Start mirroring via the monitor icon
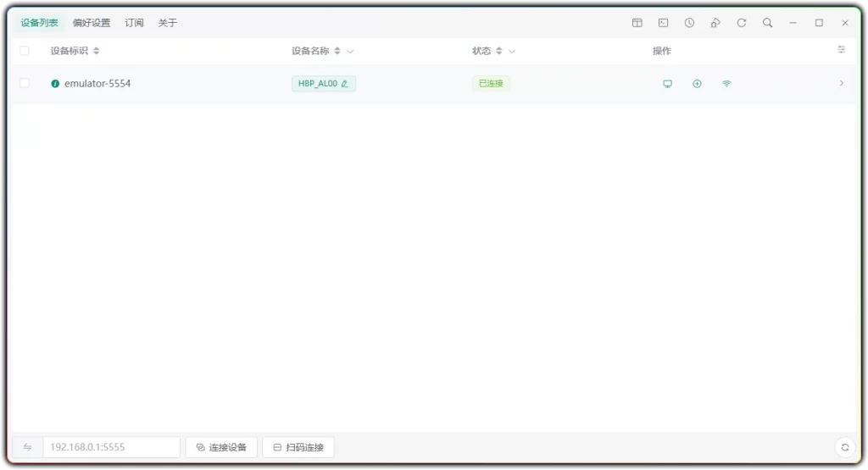 [668, 84]
